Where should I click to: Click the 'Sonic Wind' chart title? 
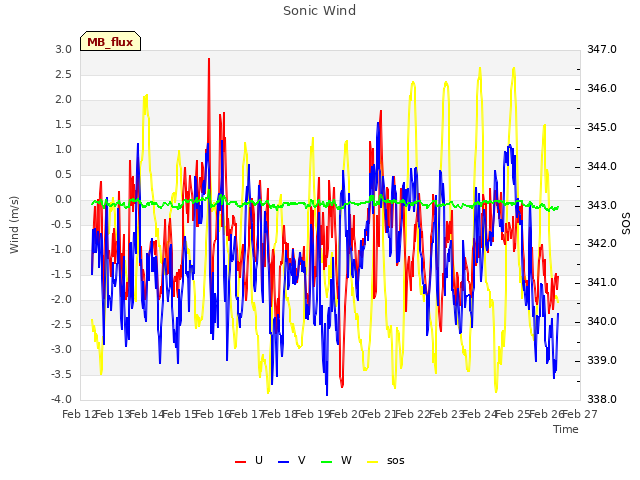[319, 11]
